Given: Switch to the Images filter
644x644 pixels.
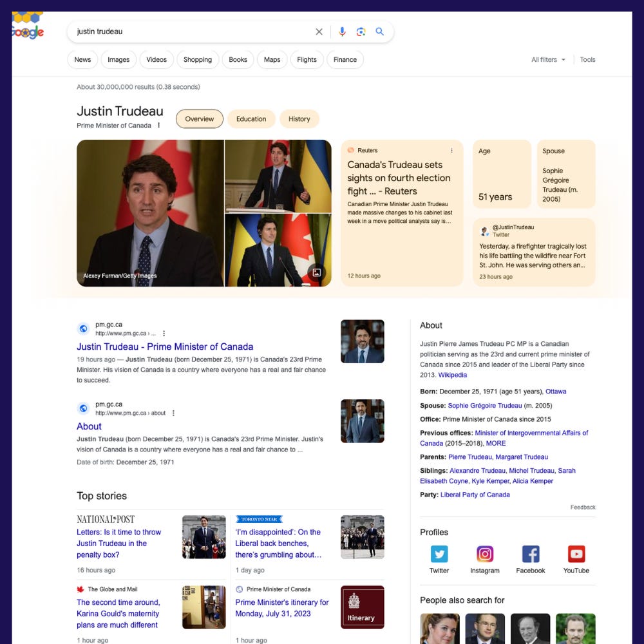Looking at the screenshot, I should click(x=118, y=59).
